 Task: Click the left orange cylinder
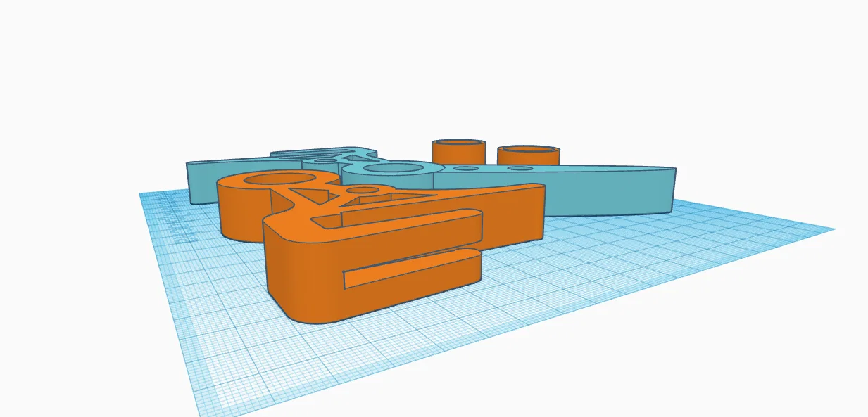[458, 152]
